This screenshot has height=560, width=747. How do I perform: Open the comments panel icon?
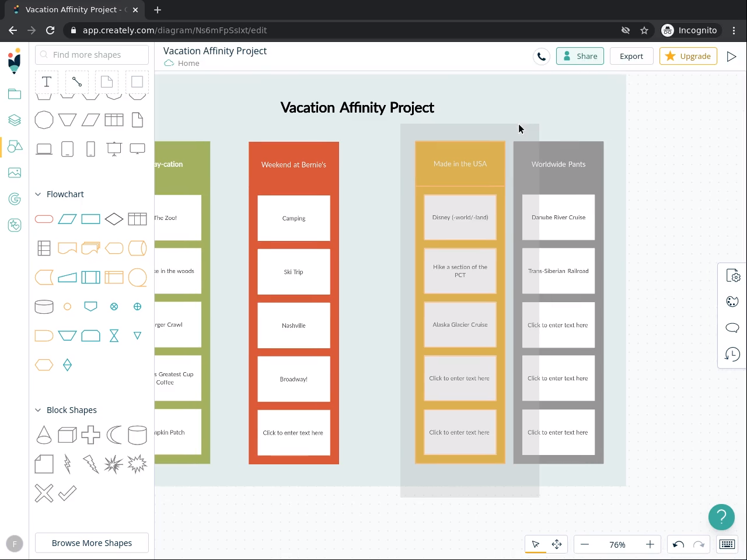tap(732, 328)
